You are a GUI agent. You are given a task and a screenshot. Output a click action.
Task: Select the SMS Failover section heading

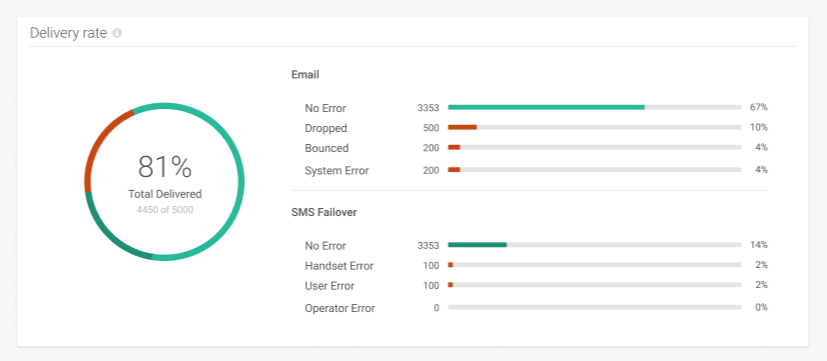(x=324, y=212)
